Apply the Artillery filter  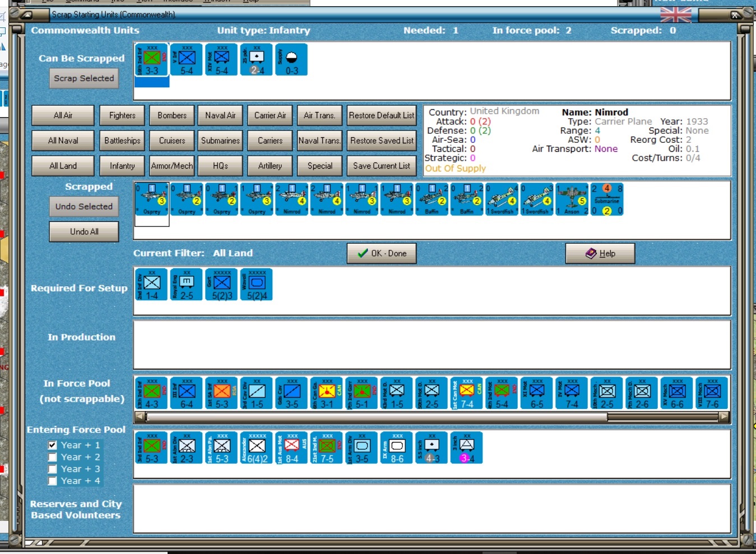[x=270, y=166]
